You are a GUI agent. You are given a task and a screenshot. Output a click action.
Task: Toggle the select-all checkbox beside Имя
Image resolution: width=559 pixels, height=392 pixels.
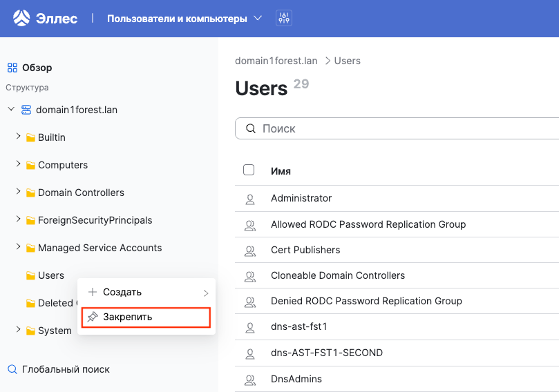pos(249,170)
